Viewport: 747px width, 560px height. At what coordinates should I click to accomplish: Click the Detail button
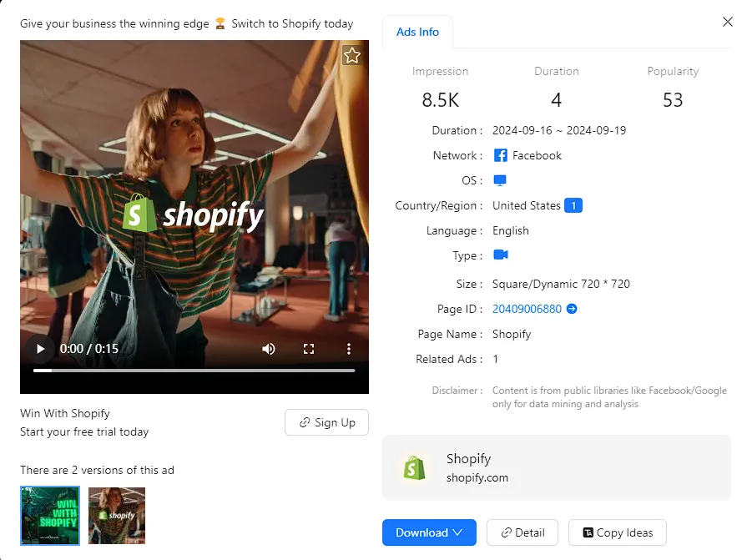[x=522, y=532]
